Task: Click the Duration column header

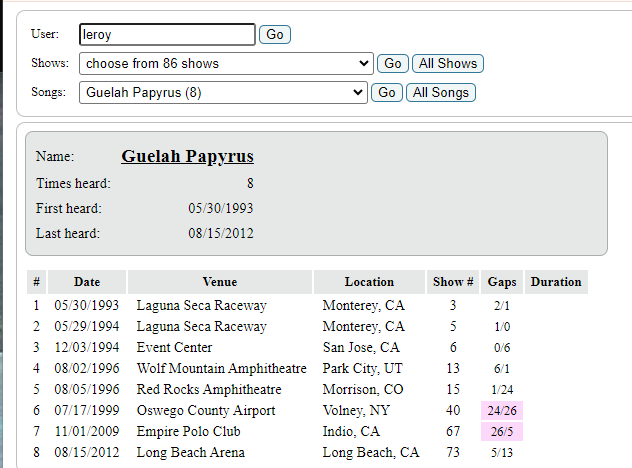Action: click(556, 282)
